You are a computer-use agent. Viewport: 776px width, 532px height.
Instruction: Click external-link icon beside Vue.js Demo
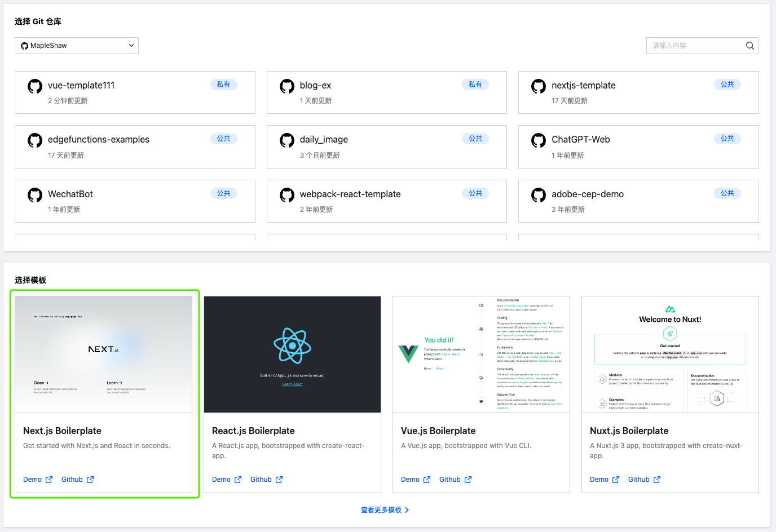(x=427, y=480)
